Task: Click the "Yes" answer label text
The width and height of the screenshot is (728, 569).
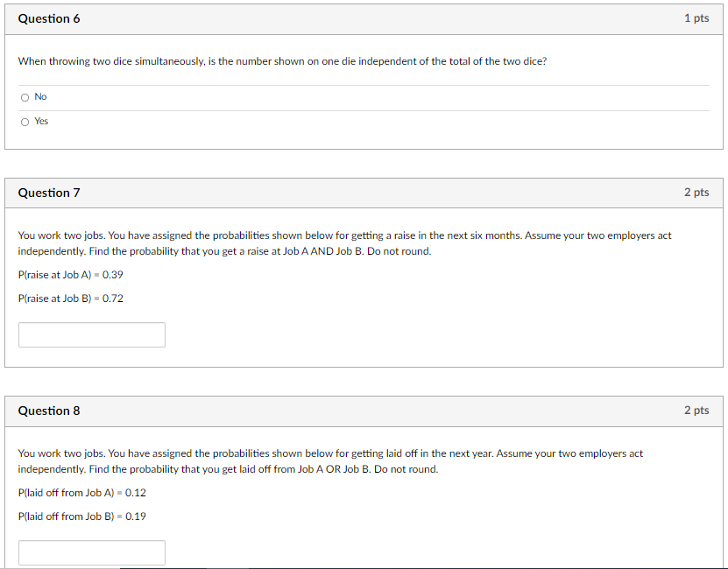Action: (41, 121)
